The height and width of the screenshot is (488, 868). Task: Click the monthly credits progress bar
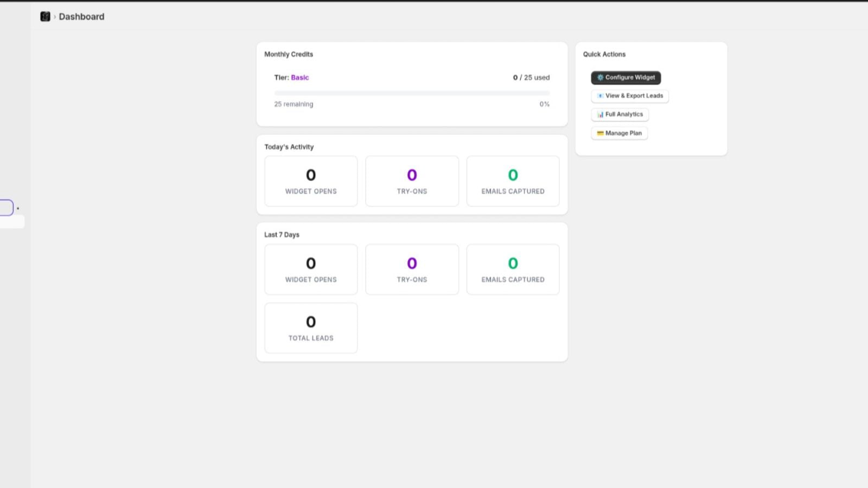412,93
